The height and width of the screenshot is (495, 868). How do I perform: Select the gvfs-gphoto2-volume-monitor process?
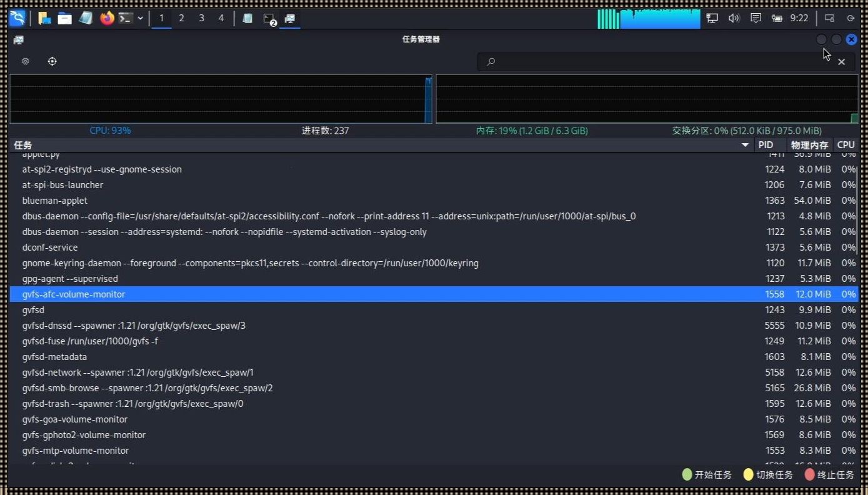pyautogui.click(x=434, y=435)
